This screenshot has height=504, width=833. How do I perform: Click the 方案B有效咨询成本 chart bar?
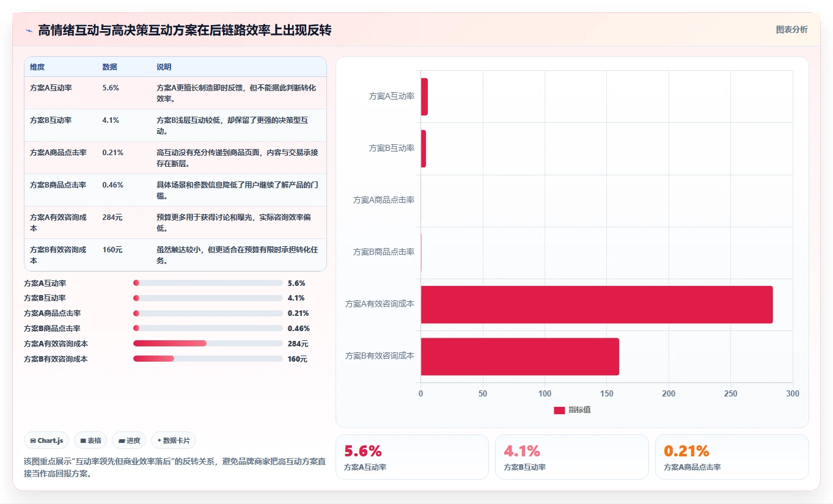click(520, 356)
